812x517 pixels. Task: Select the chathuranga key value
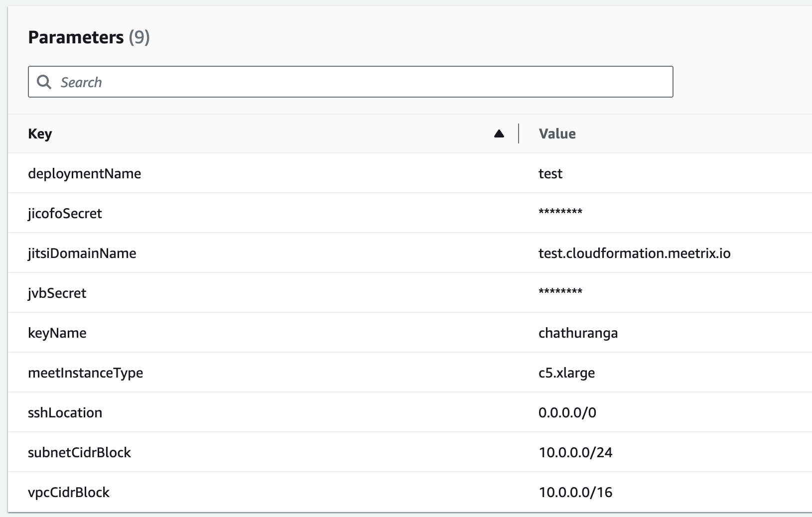coord(578,333)
